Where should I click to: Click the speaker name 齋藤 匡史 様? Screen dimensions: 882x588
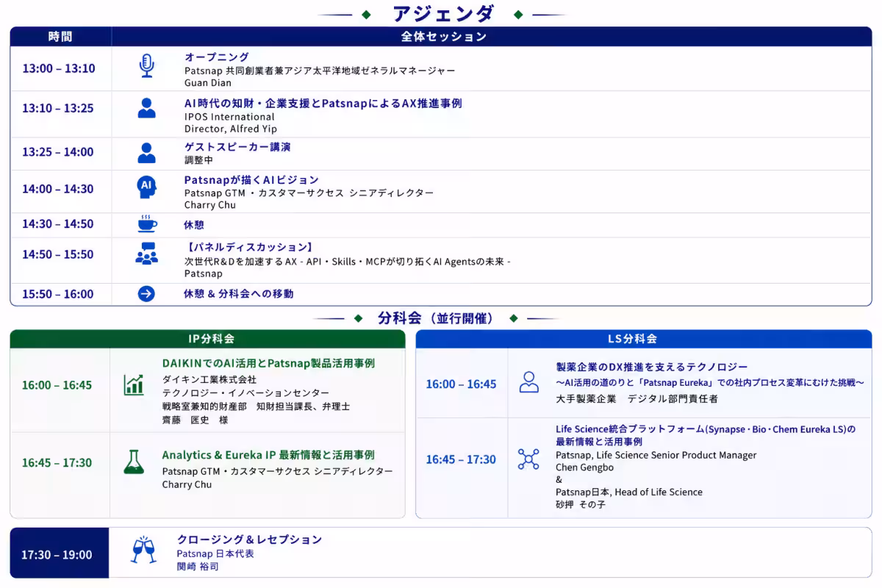coord(195,420)
